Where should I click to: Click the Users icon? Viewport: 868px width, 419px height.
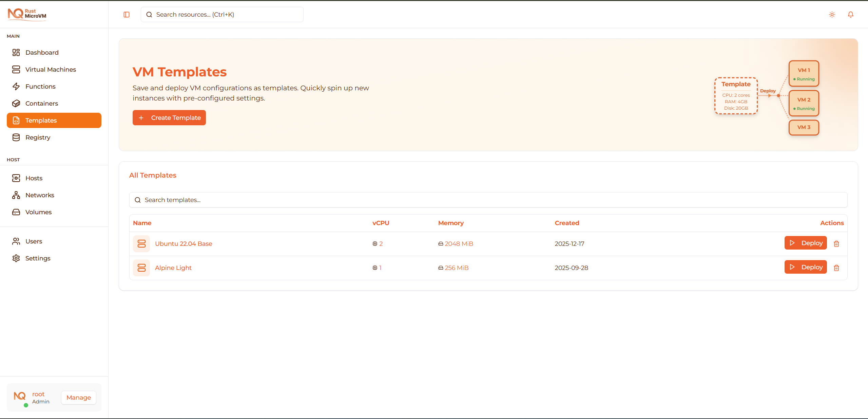click(x=16, y=241)
